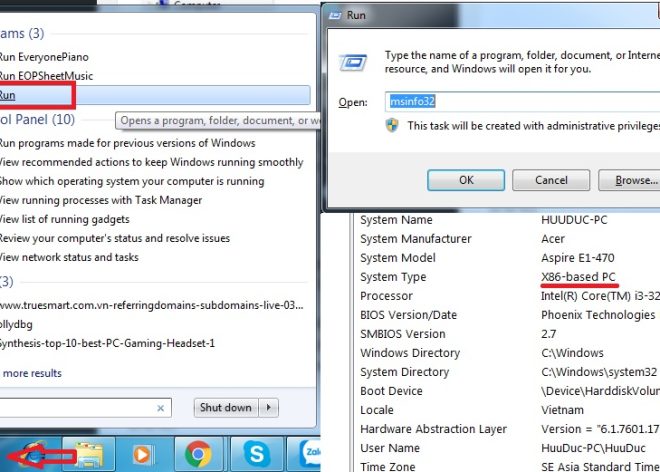Open Run programs made for previous versions of Windows
This screenshot has width=660, height=472.
pyautogui.click(x=127, y=143)
